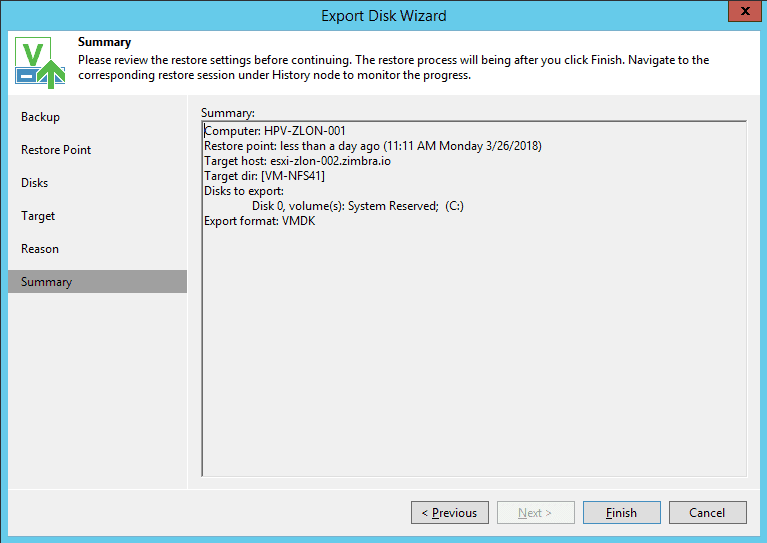
Task: Click the Previous button
Action: tap(450, 512)
